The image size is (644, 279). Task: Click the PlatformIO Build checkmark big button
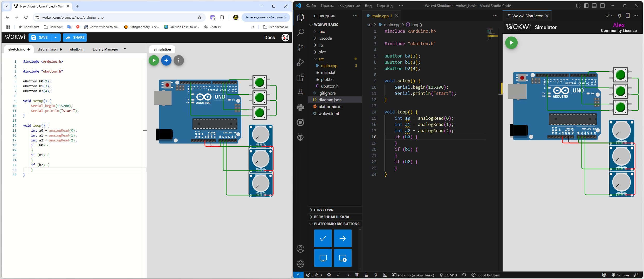click(x=323, y=238)
